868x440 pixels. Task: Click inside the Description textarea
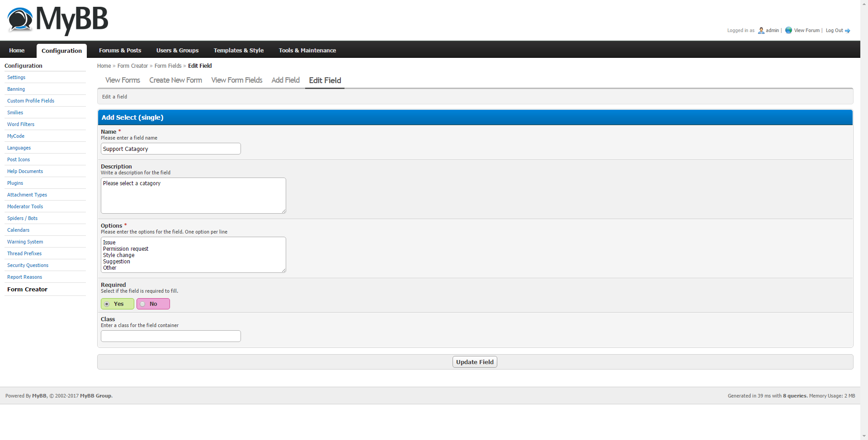[193, 196]
